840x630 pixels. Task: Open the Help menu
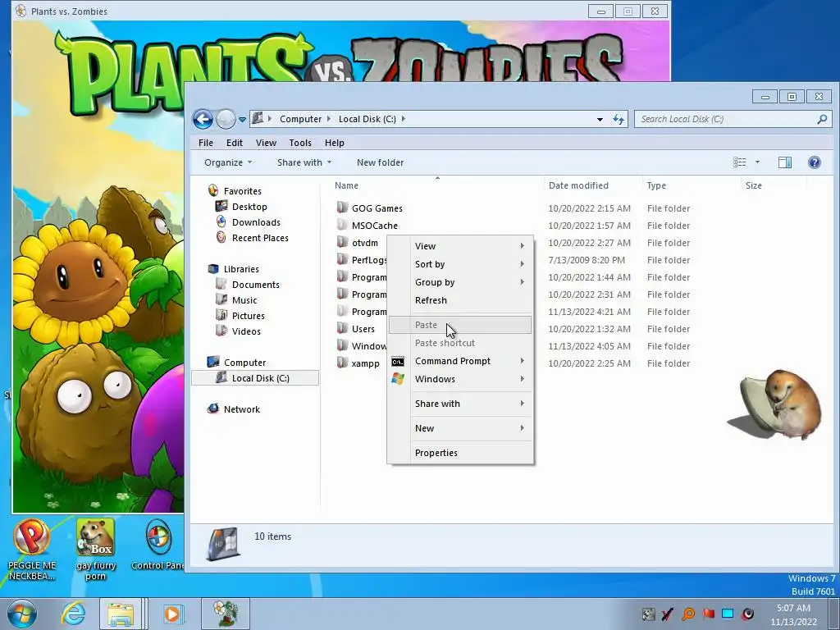pos(335,143)
